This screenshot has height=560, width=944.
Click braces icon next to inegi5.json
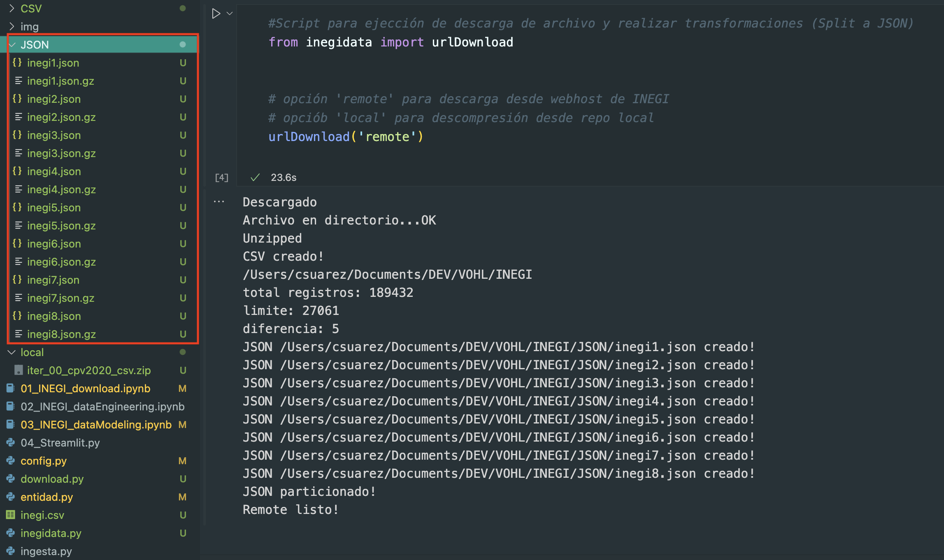click(17, 207)
